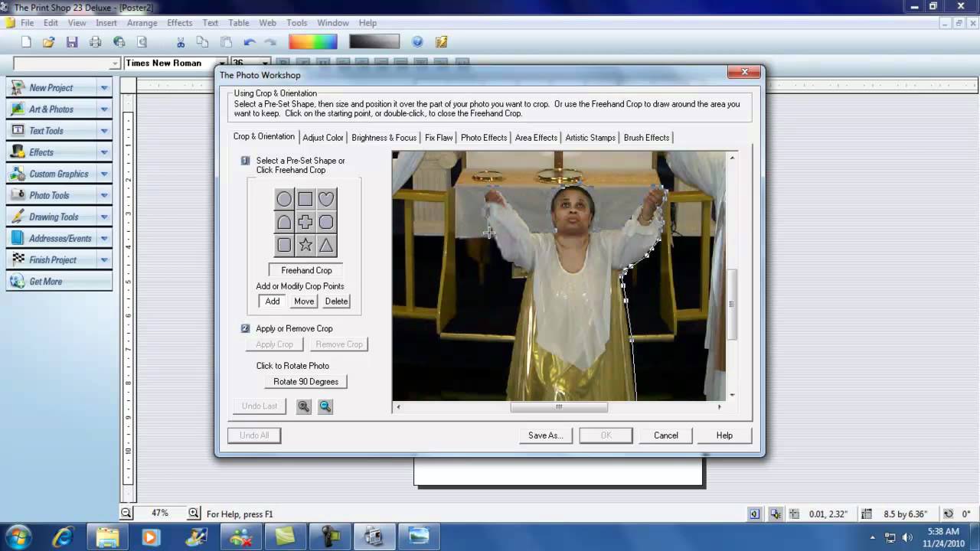The height and width of the screenshot is (551, 980).
Task: Click the zoom out magnifier in Photo Workshop
Action: [x=325, y=406]
